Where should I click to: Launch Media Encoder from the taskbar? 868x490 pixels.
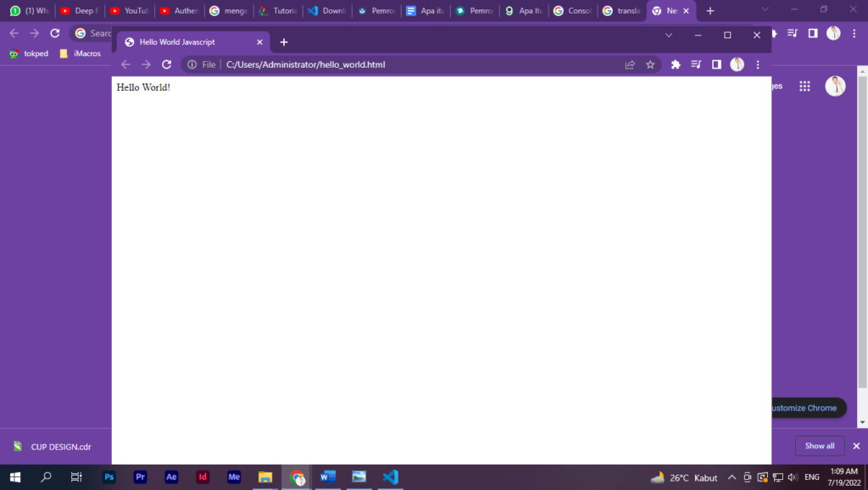pos(234,477)
